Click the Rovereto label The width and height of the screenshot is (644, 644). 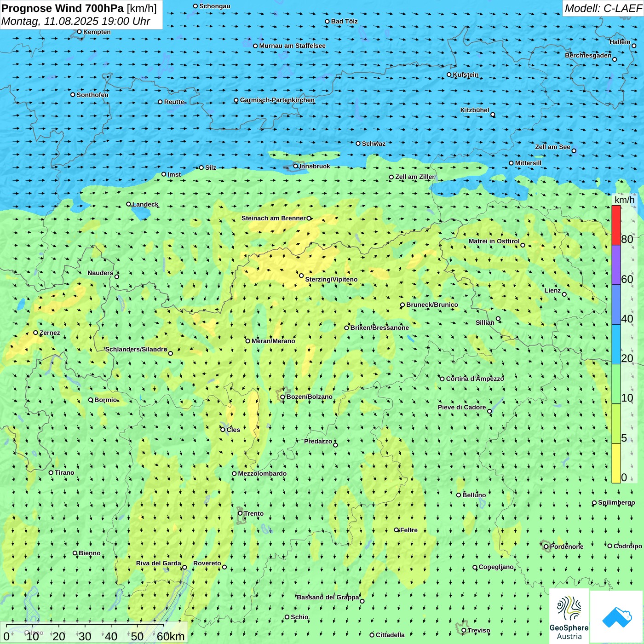coord(207,563)
